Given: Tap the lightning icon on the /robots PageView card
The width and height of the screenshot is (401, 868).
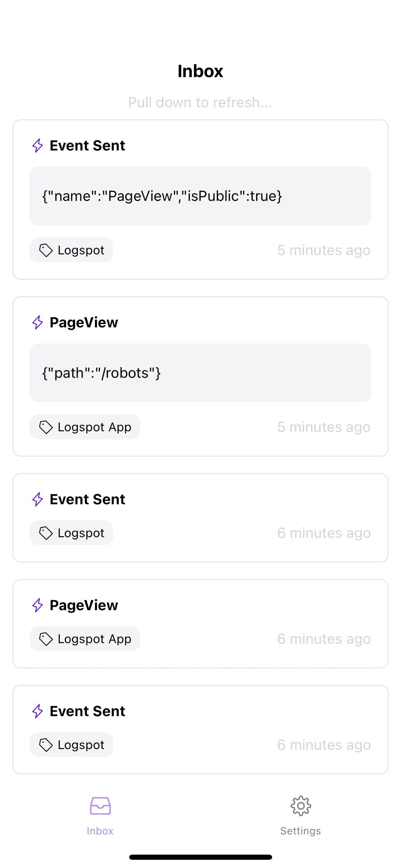Looking at the screenshot, I should [x=37, y=322].
